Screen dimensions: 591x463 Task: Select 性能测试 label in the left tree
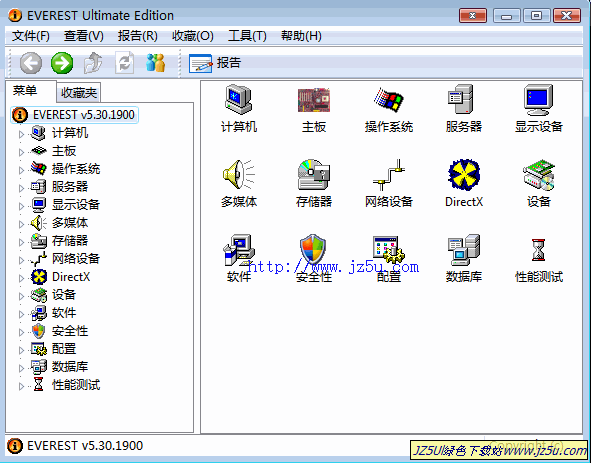click(76, 385)
